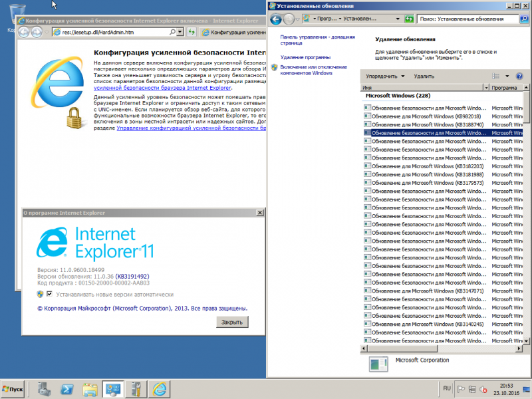Sort the list by the Имя column header
Image resolution: width=532 pixels, height=399 pixels.
click(422, 88)
